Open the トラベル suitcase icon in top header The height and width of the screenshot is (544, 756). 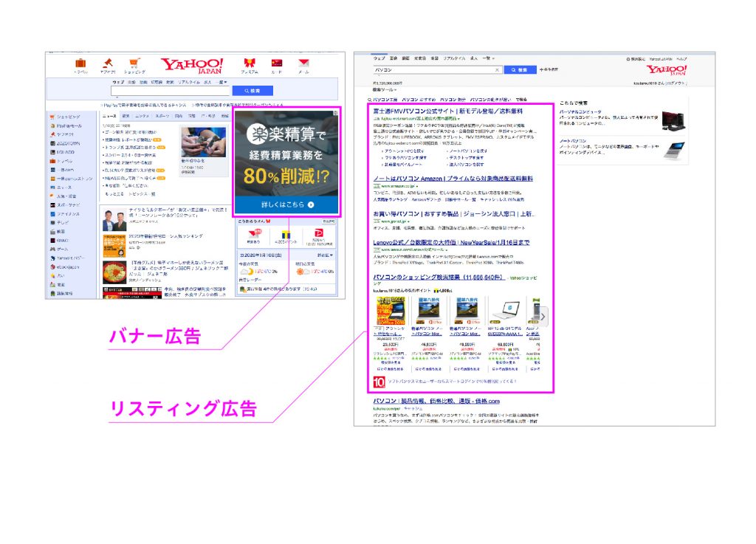[80, 63]
